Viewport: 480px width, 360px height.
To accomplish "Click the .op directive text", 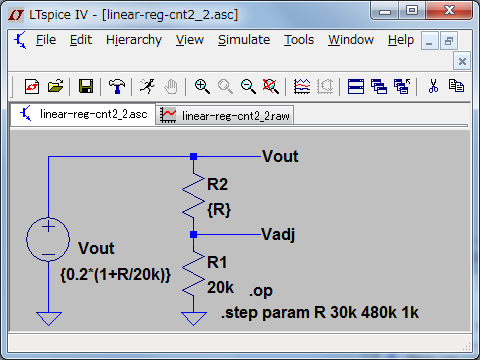I will tap(261, 291).
